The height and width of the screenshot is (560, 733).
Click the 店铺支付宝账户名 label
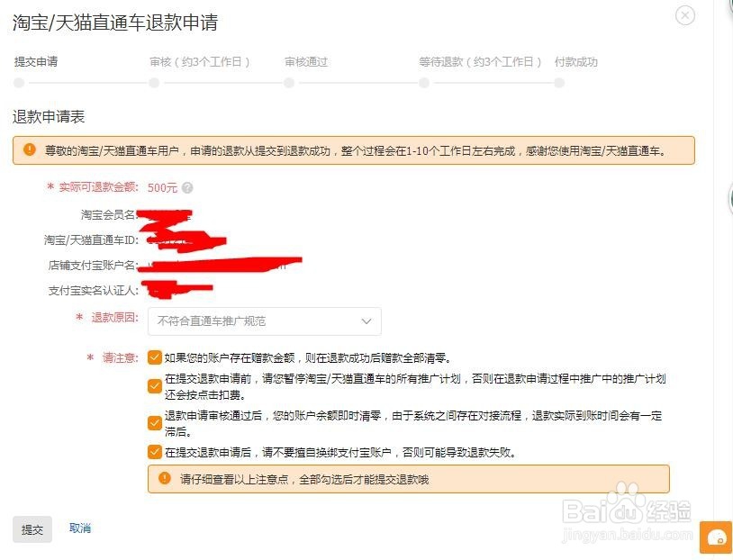(93, 265)
